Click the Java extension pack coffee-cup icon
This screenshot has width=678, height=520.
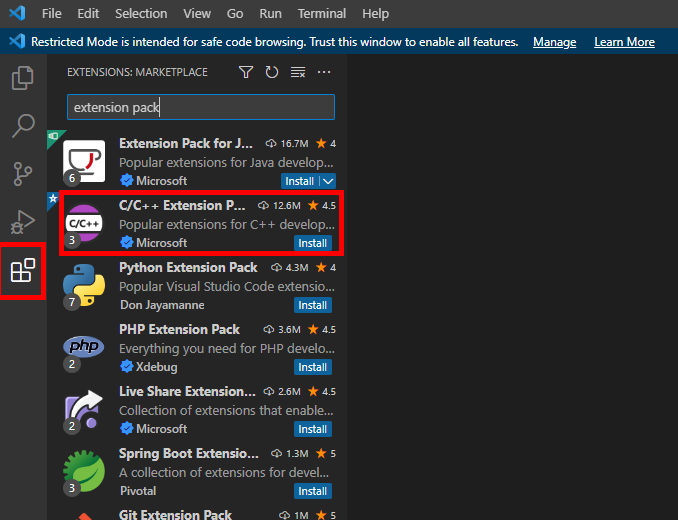[84, 161]
